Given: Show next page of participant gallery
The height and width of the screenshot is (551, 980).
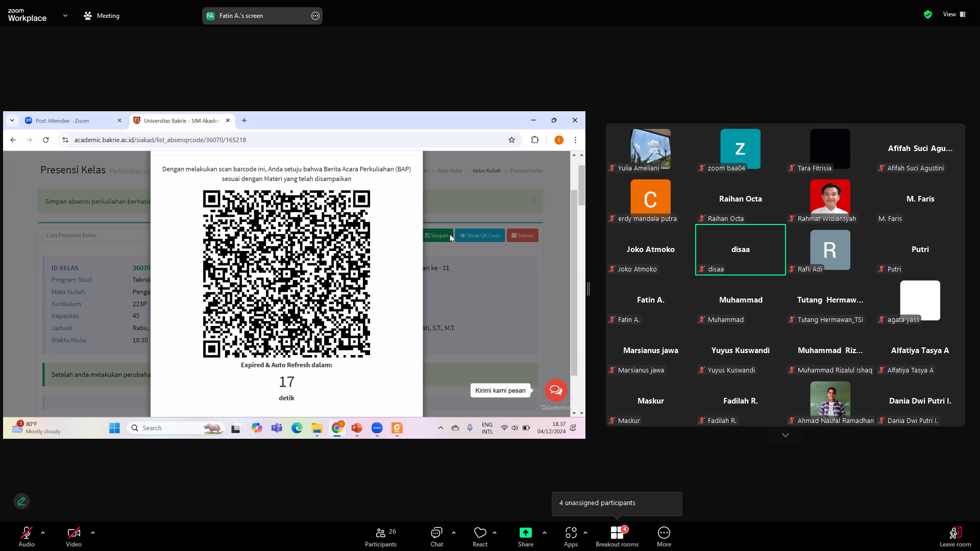Looking at the screenshot, I should pyautogui.click(x=786, y=435).
